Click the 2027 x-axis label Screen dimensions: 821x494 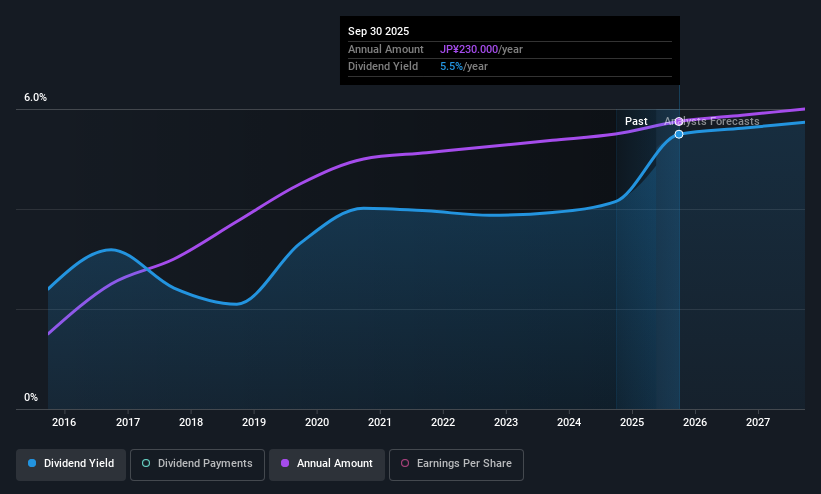[758, 422]
